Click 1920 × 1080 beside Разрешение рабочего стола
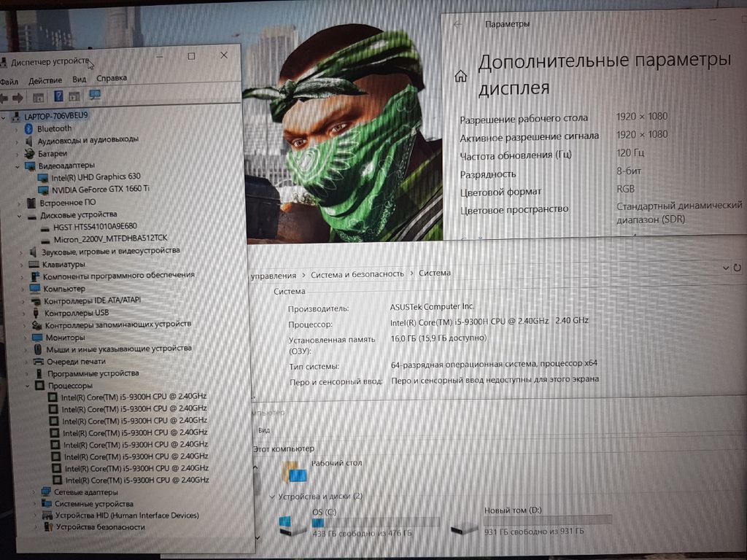The width and height of the screenshot is (747, 560). pos(642,117)
